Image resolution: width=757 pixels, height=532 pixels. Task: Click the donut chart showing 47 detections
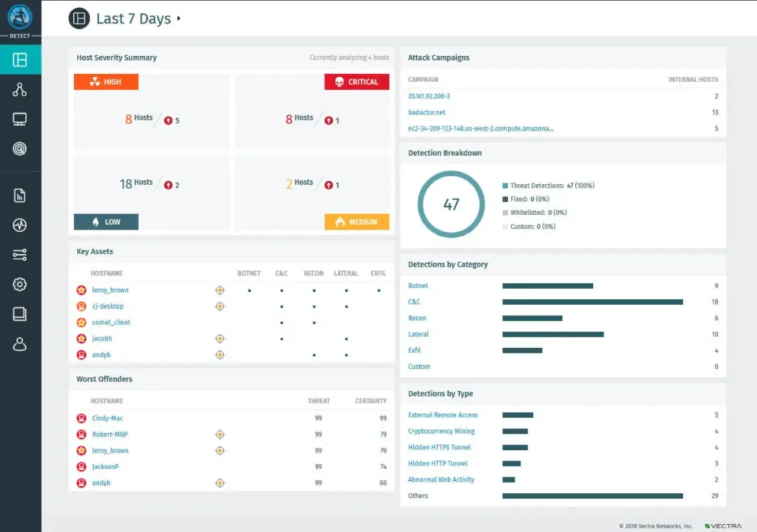(x=449, y=202)
